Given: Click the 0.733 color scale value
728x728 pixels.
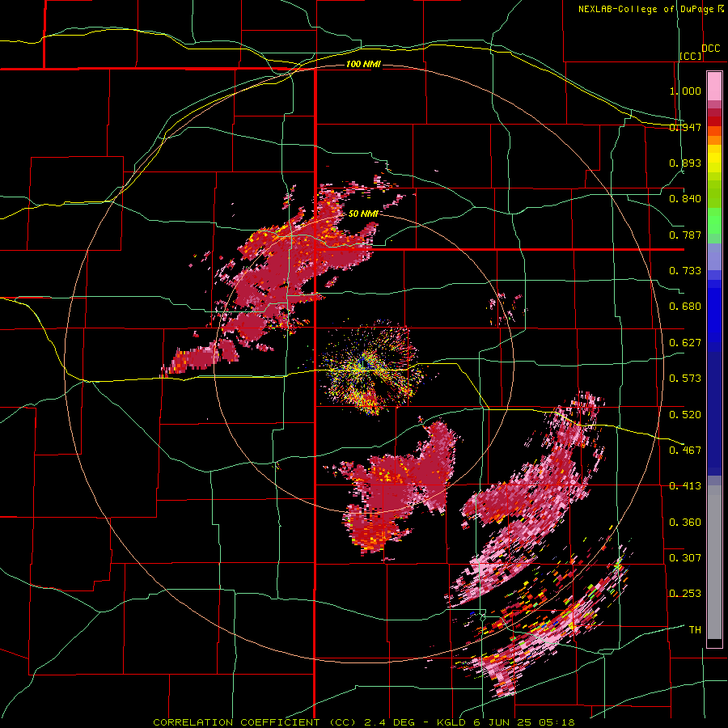Looking at the screenshot, I should coord(685,271).
